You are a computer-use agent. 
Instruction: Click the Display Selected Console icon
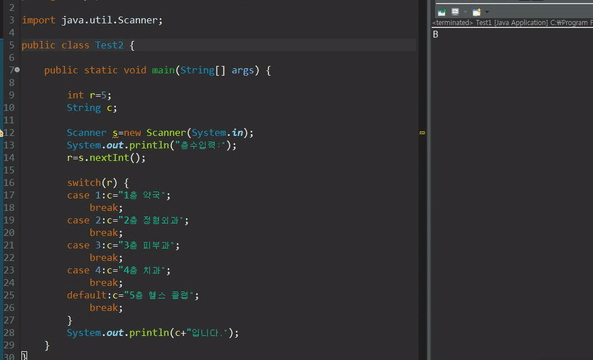pyautogui.click(x=455, y=12)
